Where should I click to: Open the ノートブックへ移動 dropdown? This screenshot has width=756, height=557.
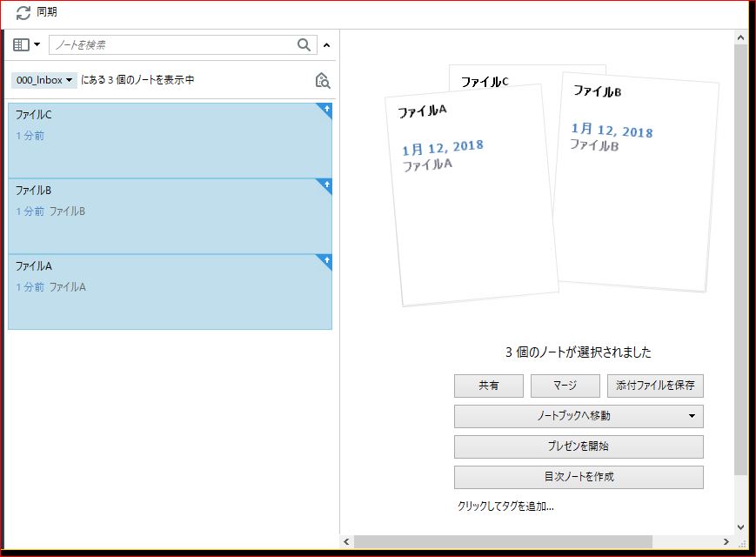click(579, 416)
